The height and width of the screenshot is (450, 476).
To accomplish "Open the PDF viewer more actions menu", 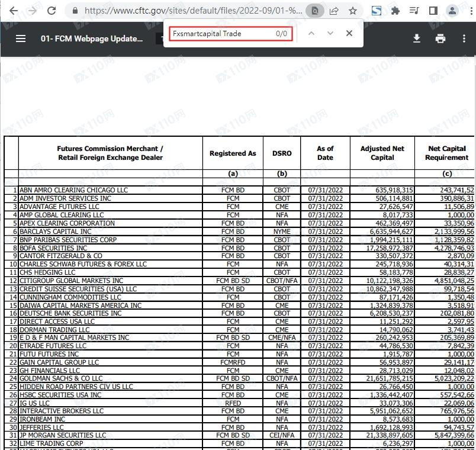I will (x=464, y=38).
